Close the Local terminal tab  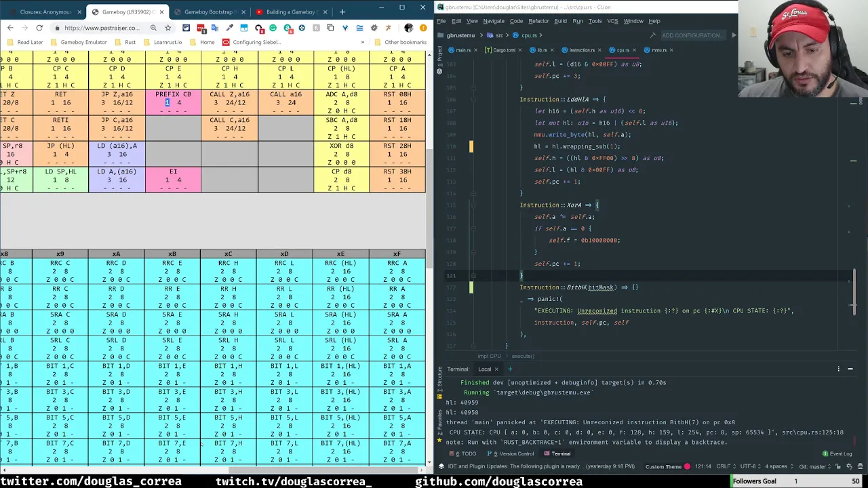click(x=496, y=369)
